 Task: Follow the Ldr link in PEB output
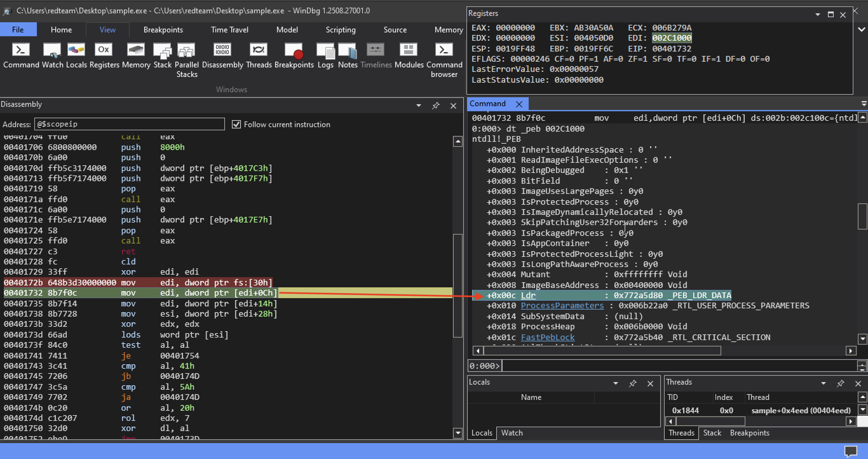coord(528,296)
